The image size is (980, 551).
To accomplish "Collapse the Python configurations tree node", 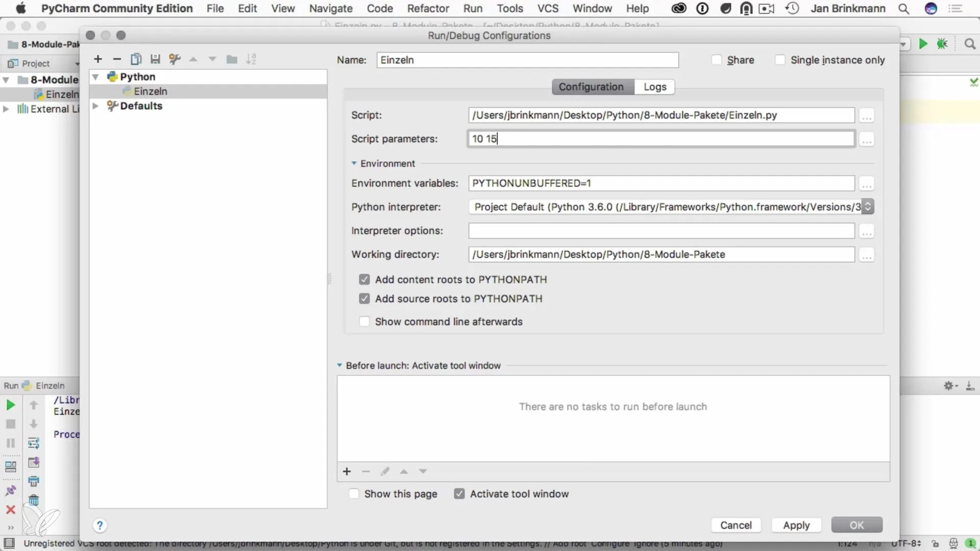I will coord(95,77).
